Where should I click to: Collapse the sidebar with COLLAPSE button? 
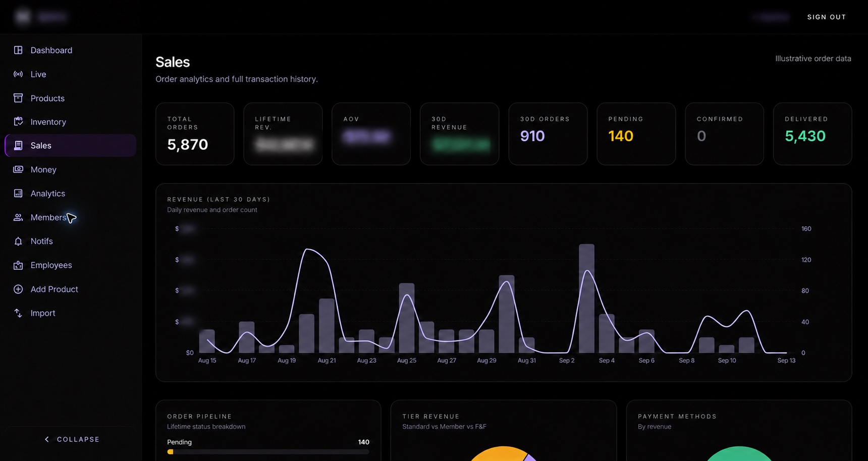[x=71, y=439]
